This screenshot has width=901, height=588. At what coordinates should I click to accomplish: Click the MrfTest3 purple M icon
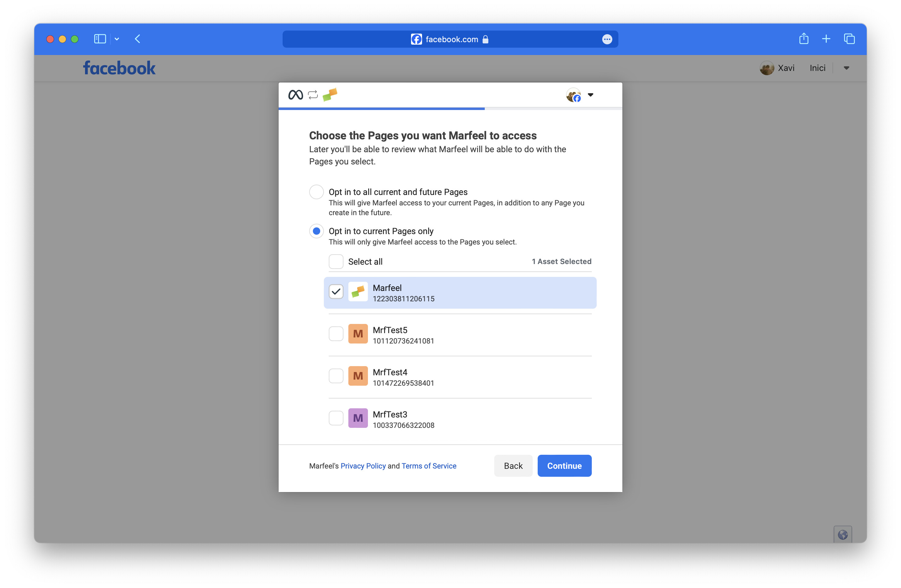[x=358, y=418]
